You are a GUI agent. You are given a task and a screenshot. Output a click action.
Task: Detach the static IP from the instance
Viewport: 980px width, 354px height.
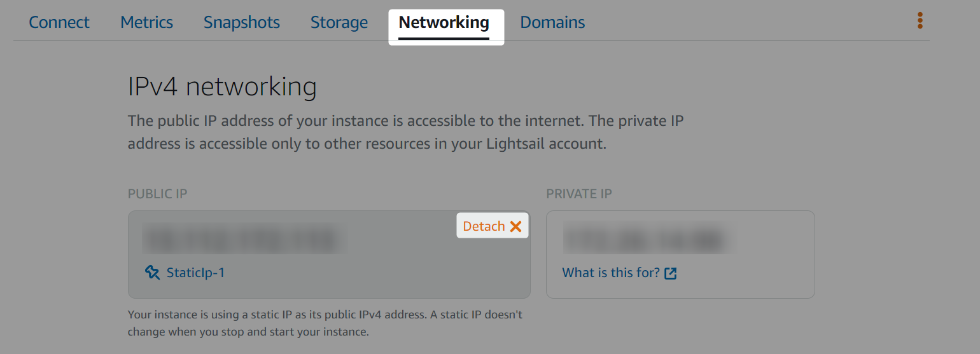coord(492,226)
